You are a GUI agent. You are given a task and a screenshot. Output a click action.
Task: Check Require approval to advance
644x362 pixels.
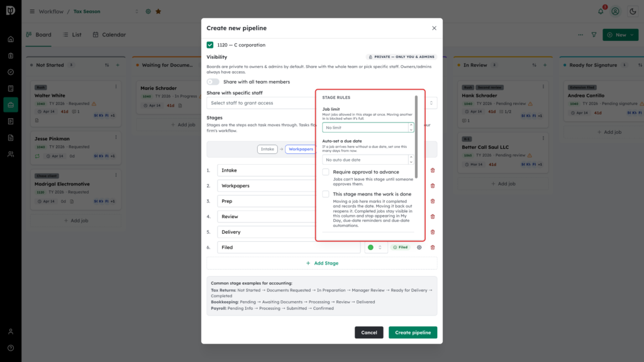coord(326,172)
